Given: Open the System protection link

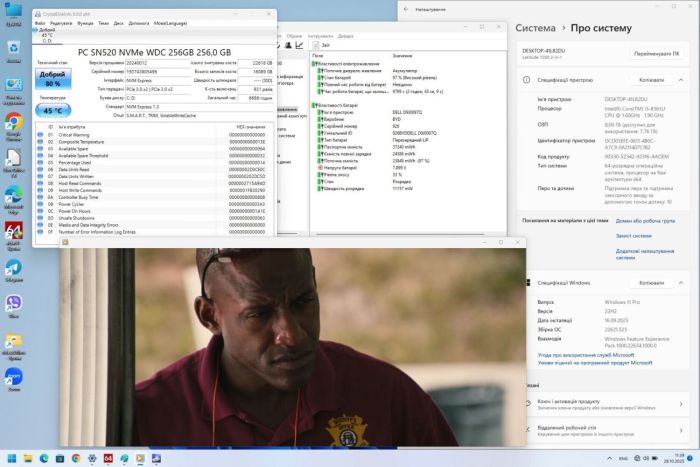Looking at the screenshot, I should (633, 236).
